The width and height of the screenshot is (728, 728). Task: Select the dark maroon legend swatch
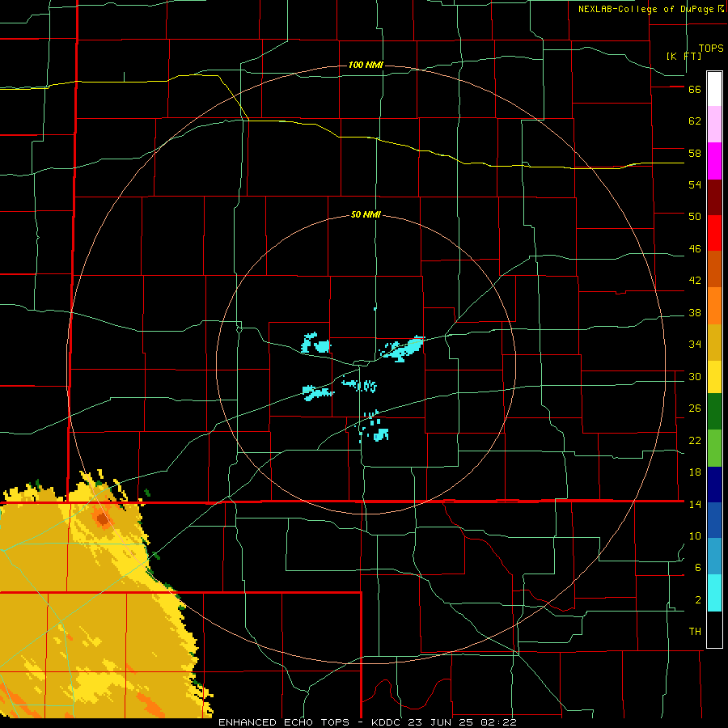click(714, 197)
